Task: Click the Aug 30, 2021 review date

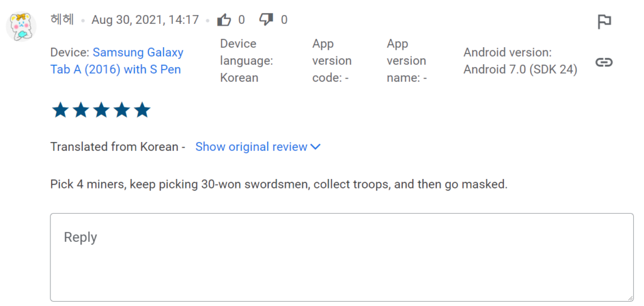Action: click(145, 20)
